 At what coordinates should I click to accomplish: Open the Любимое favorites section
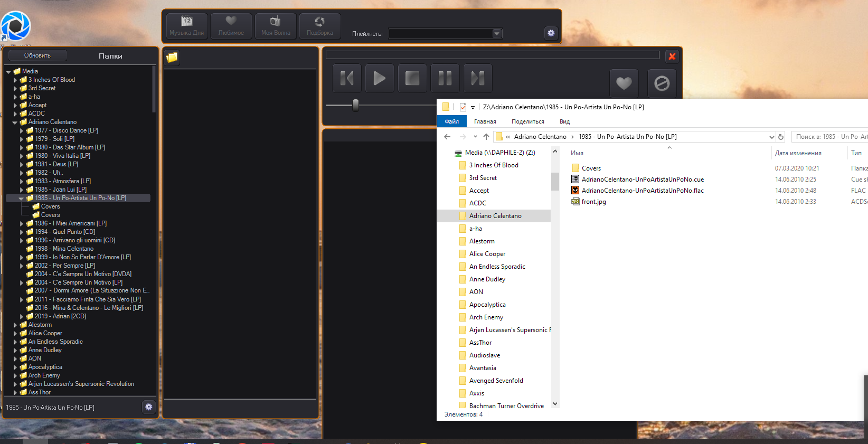coord(231,26)
